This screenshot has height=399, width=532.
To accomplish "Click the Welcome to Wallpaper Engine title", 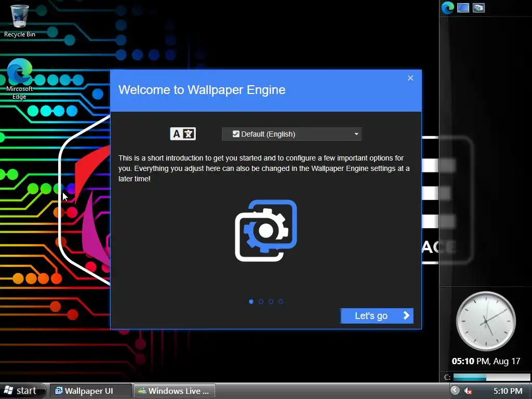I will (202, 90).
